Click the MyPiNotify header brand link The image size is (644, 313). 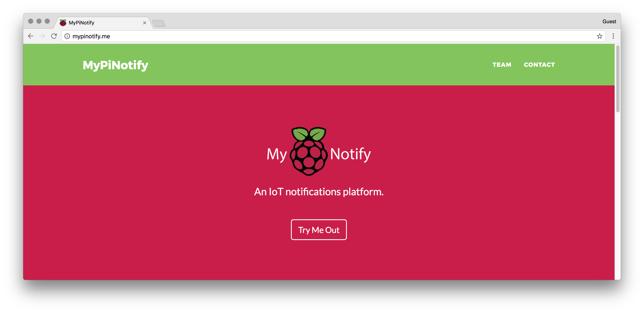(x=115, y=65)
